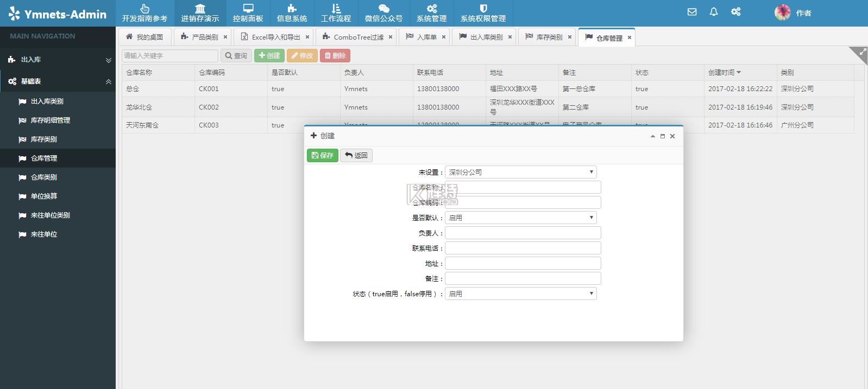Open the 未设置 dropdown showing 深圳分公司
The height and width of the screenshot is (389, 868).
point(521,172)
